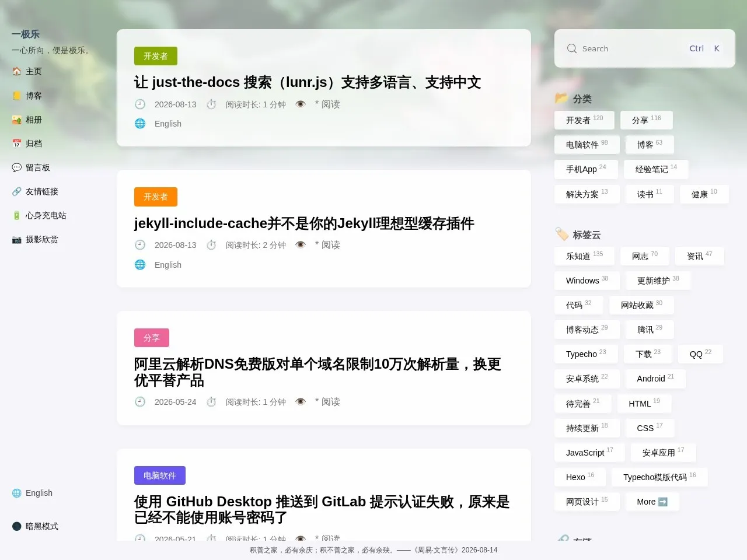This screenshot has width=747, height=560.
Task: Click the calendar icon beside 归档
Action: tap(16, 143)
